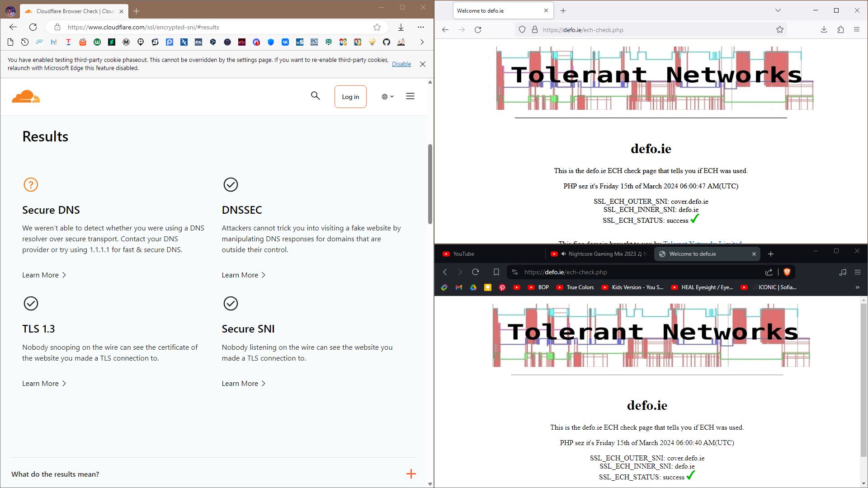Open Cloudflare hamburger menu

click(x=410, y=96)
